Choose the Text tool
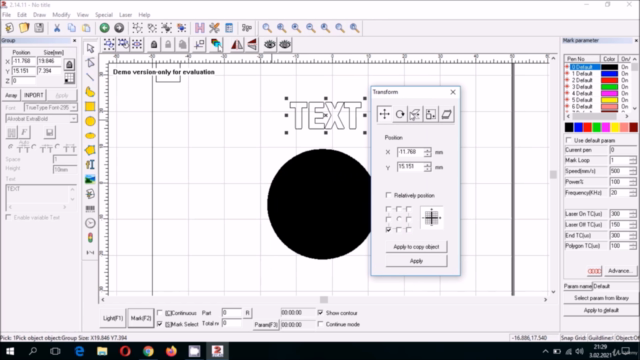 90,164
